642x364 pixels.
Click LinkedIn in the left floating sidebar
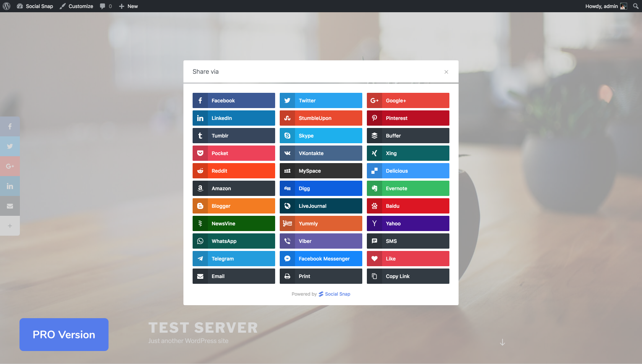click(x=10, y=186)
